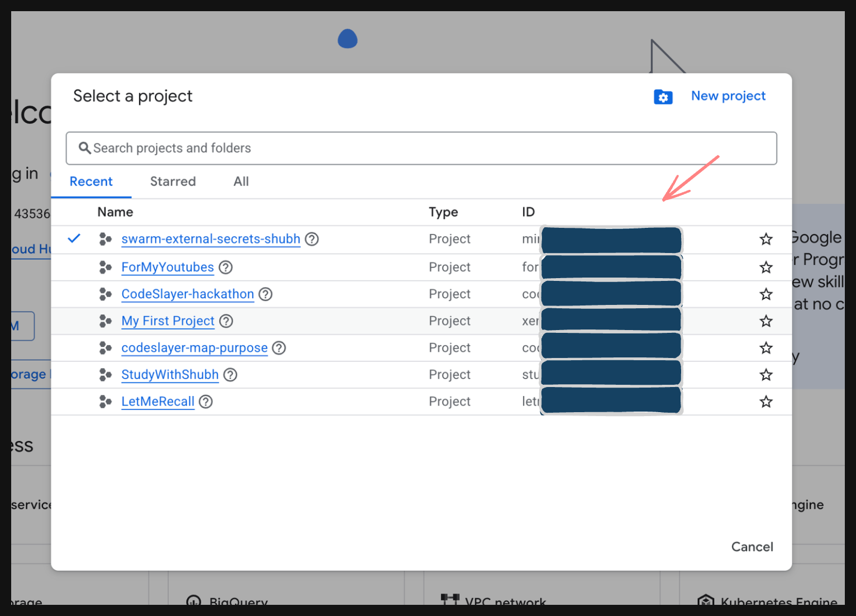Image resolution: width=856 pixels, height=616 pixels.
Task: Click the help icon beside StudyWithShubh
Action: point(230,375)
